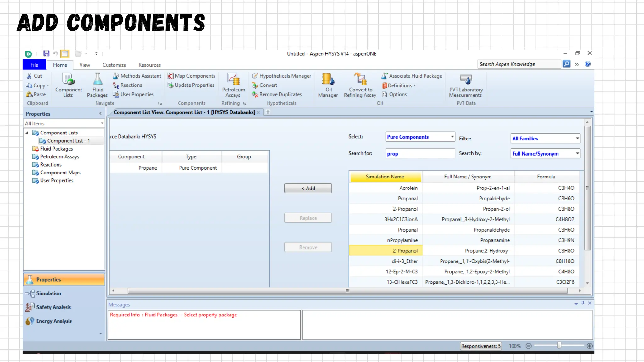Open the Copy dropdown arrow
This screenshot has width=644, height=362.
pyautogui.click(x=48, y=85)
